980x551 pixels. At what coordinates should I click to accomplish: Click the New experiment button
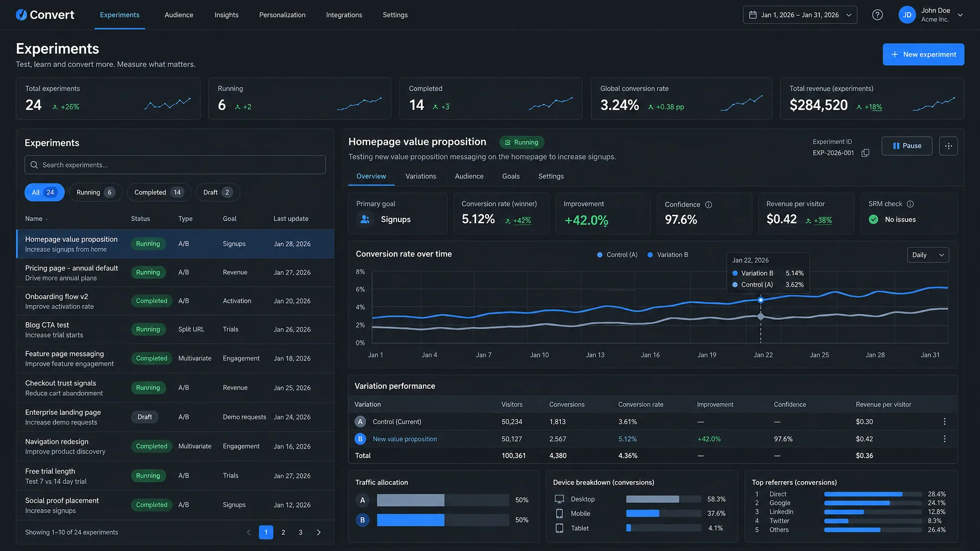point(923,54)
